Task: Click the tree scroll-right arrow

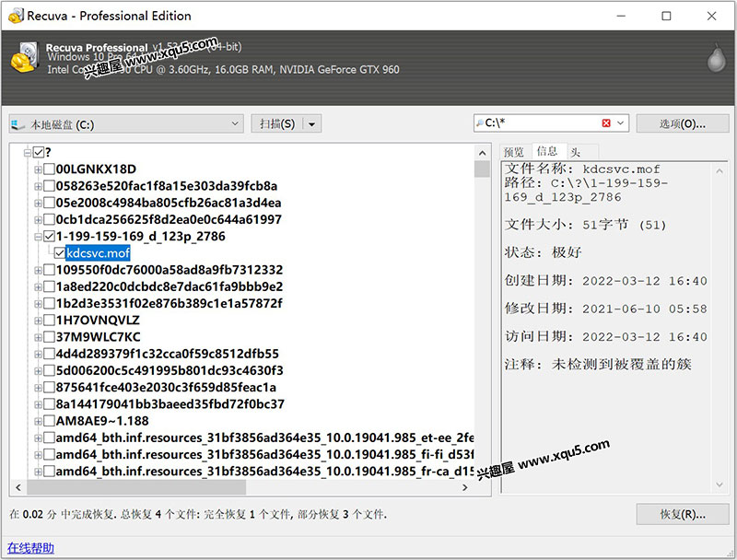Action: pos(465,487)
